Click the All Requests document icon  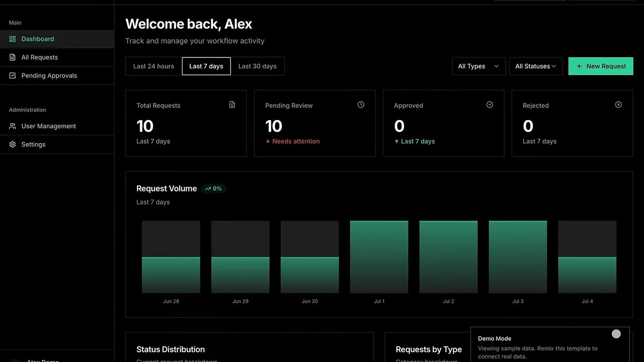12,57
